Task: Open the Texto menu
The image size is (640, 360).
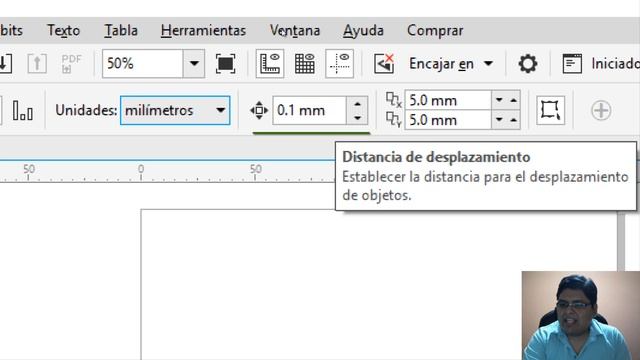Action: tap(63, 31)
